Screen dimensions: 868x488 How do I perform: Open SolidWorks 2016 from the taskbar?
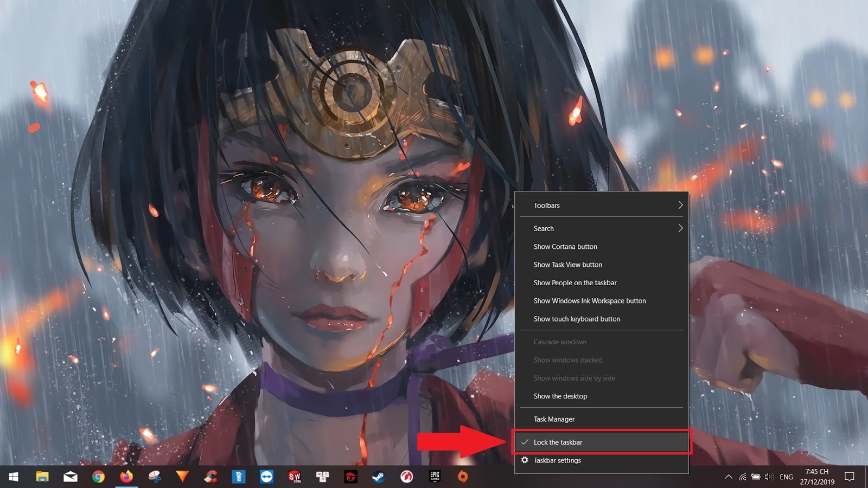pyautogui.click(x=295, y=477)
